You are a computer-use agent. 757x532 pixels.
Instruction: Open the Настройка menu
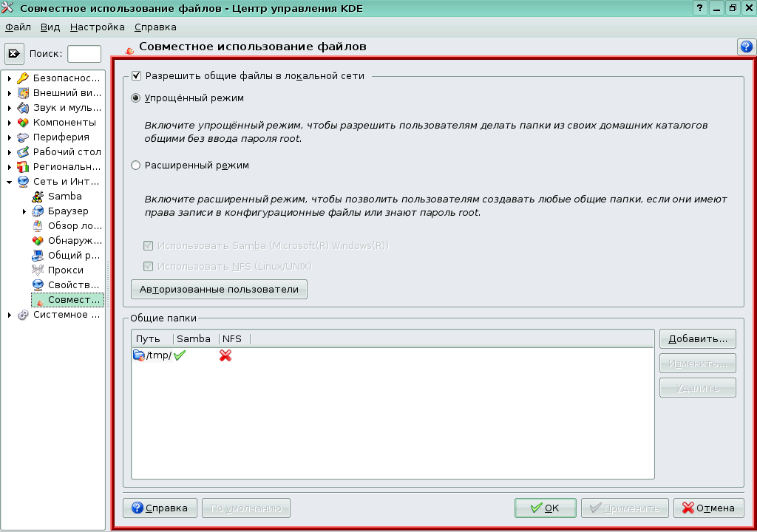(97, 27)
